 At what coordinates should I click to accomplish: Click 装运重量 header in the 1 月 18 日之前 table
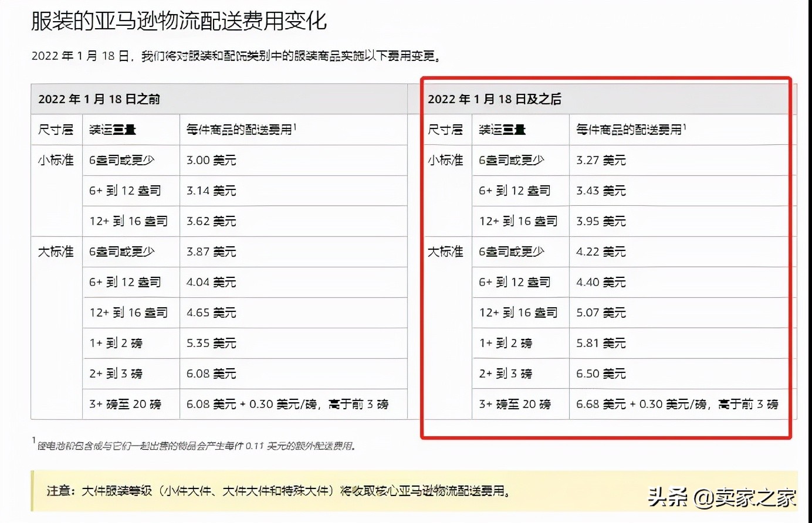pyautogui.click(x=112, y=130)
